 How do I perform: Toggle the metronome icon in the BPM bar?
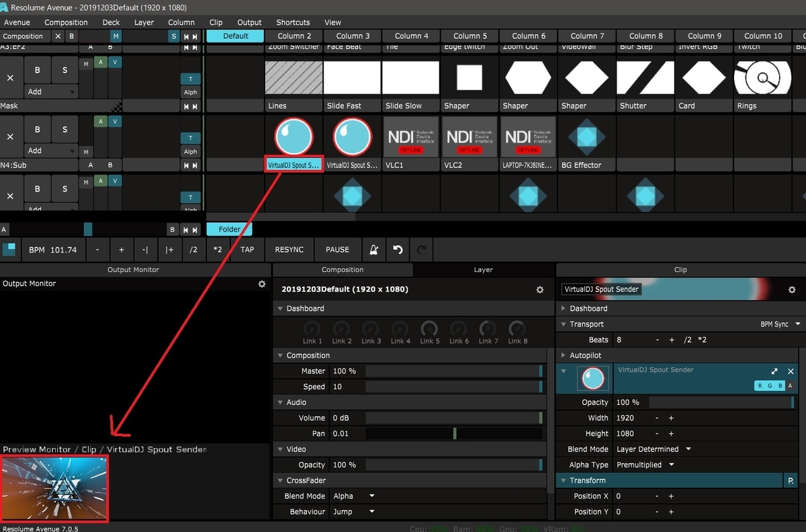373,250
